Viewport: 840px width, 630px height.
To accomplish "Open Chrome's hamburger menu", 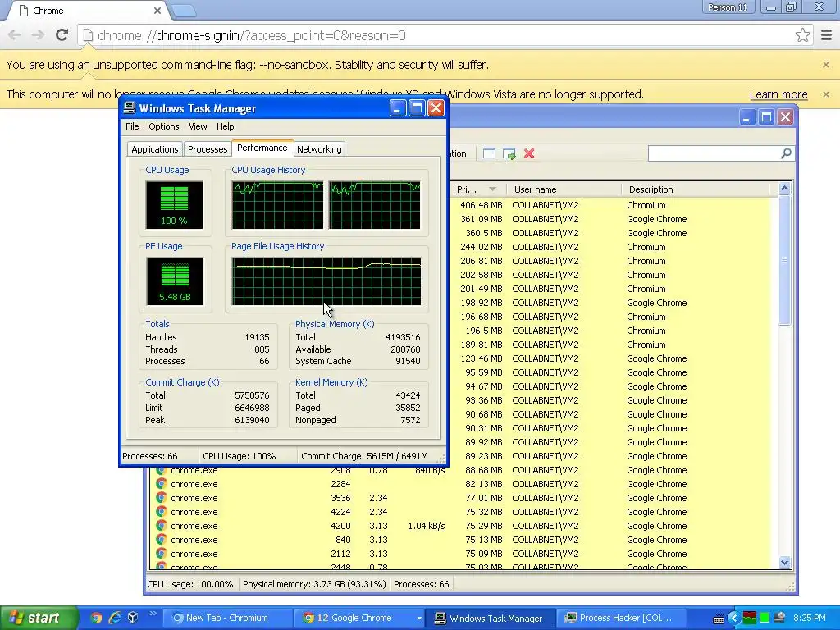I will point(826,35).
